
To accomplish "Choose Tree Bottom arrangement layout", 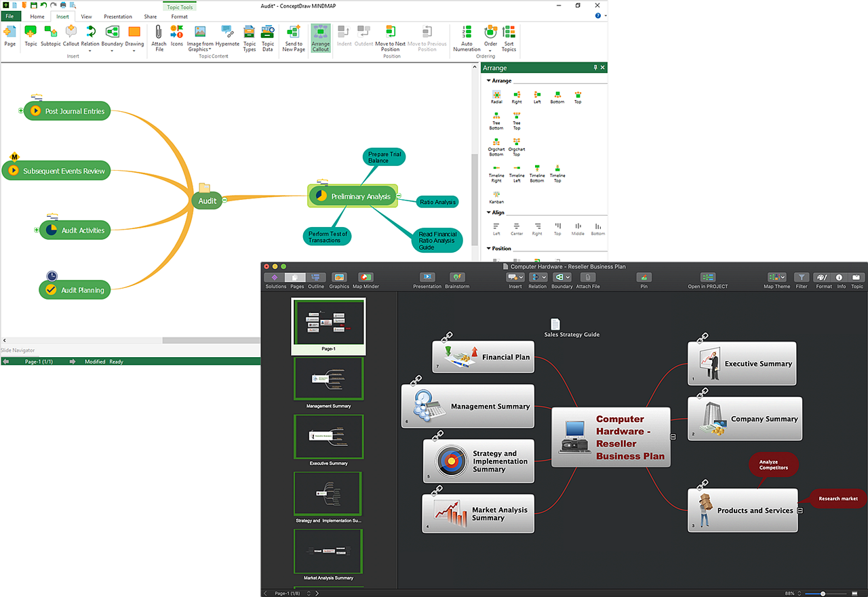I will coord(496,121).
